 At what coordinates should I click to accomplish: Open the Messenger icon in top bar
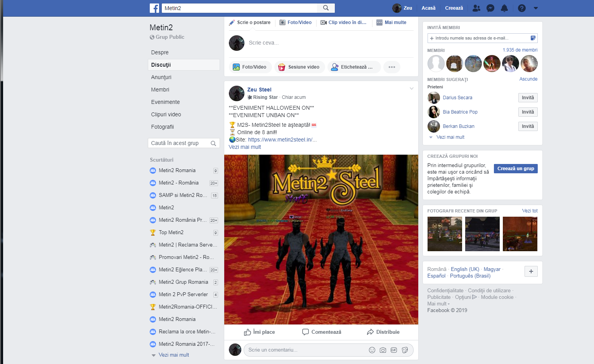(490, 8)
